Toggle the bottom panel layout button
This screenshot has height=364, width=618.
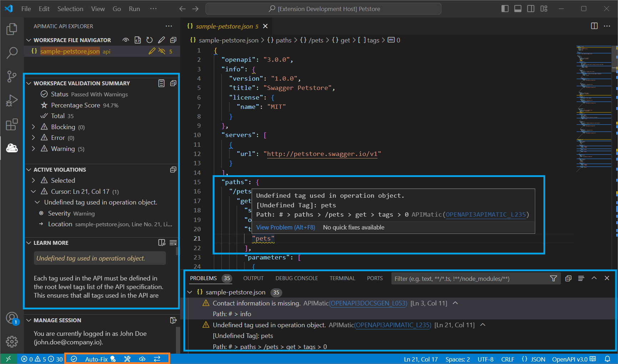pyautogui.click(x=518, y=9)
